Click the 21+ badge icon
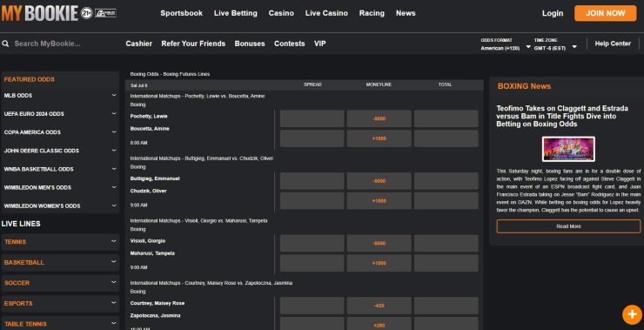This screenshot has width=644, height=330. point(86,13)
